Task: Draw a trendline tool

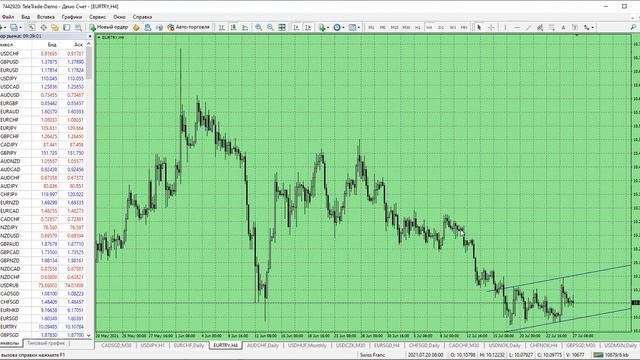Action: click(x=529, y=27)
